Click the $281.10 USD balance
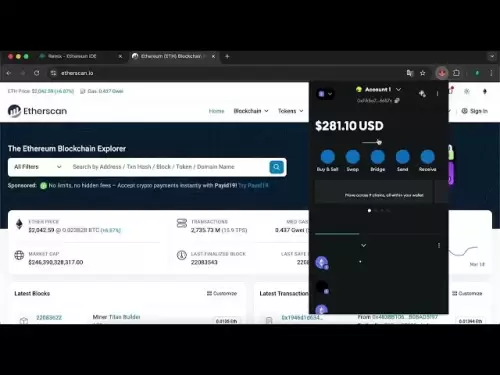 [349, 126]
